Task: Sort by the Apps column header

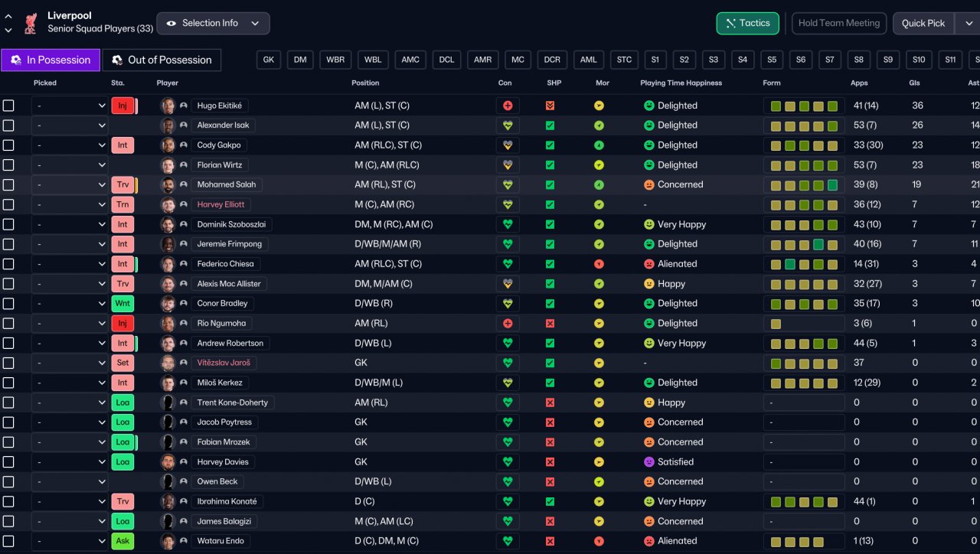Action: (x=859, y=83)
